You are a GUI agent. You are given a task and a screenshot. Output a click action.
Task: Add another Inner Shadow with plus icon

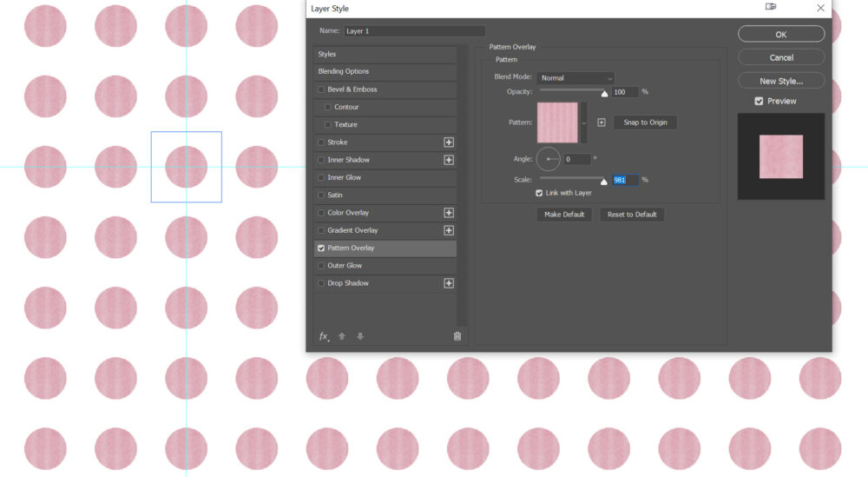point(449,160)
